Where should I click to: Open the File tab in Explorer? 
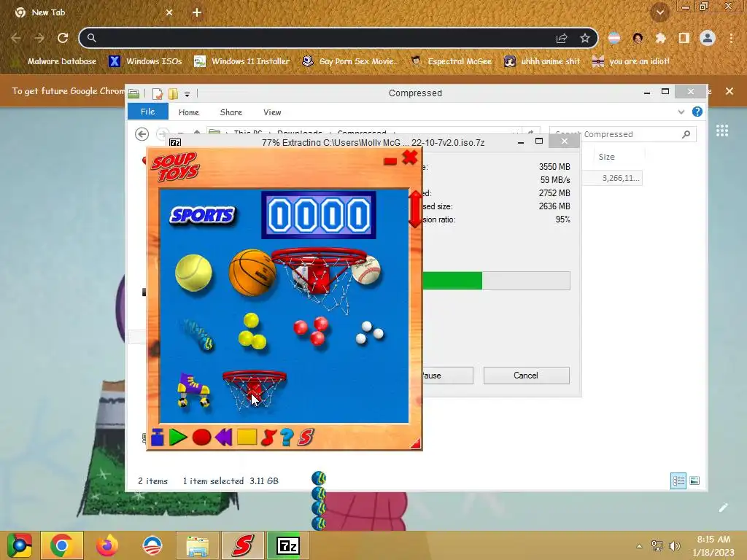coord(147,112)
